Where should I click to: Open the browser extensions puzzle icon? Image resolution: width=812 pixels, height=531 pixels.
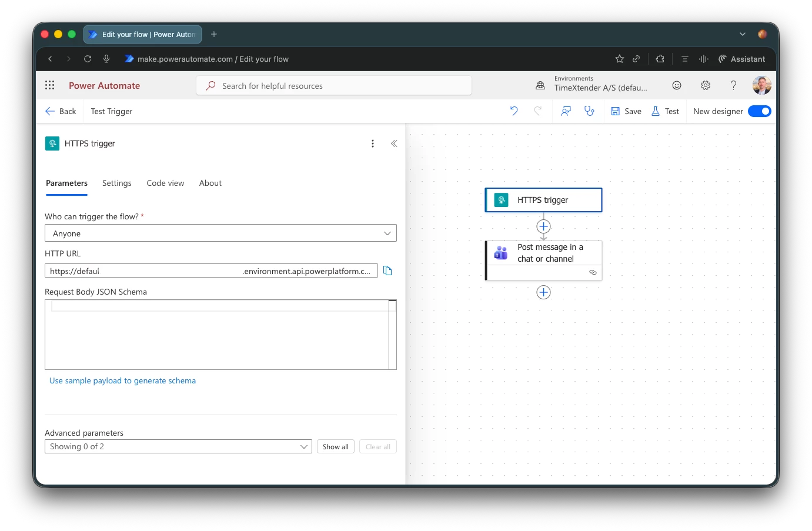(660, 59)
